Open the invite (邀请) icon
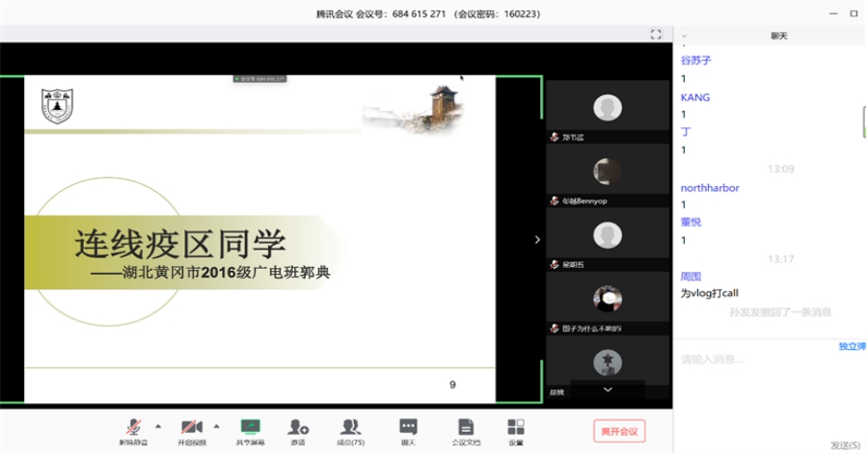The height and width of the screenshot is (455, 868). point(298,428)
